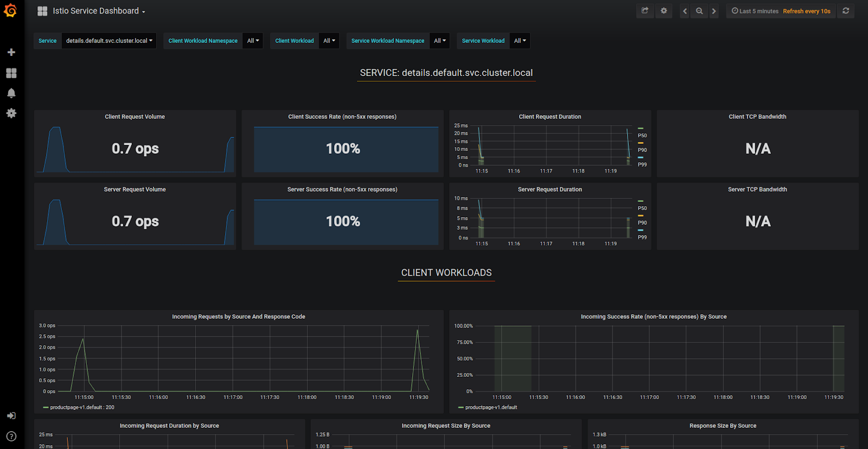Open the Client Request Volume panel title
This screenshot has width=868, height=449.
135,117
